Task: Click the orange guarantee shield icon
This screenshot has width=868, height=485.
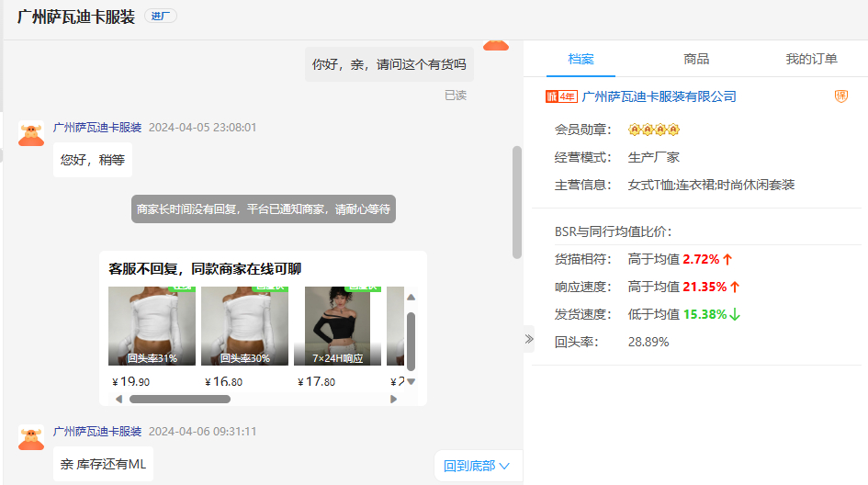Action: [840, 96]
